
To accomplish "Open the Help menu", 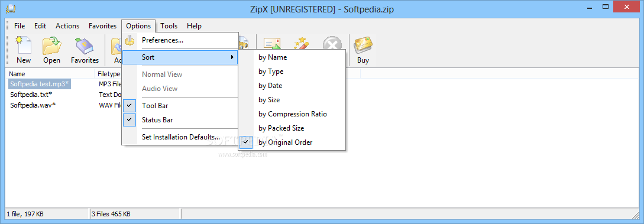I will 195,26.
